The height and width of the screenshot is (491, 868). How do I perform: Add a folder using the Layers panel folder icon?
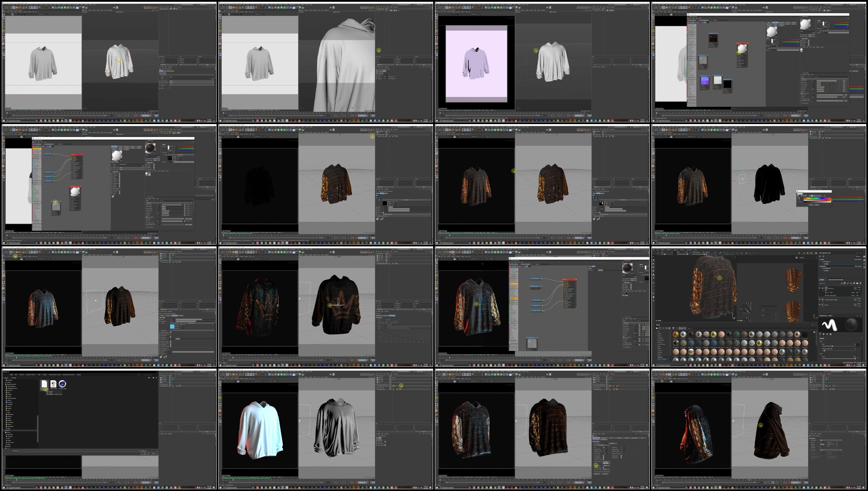click(x=857, y=283)
